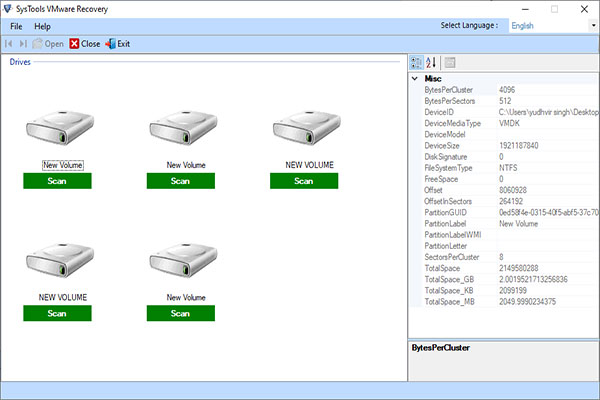600x400 pixels.
Task: Select the PartitionGUID property row
Action: coord(510,212)
